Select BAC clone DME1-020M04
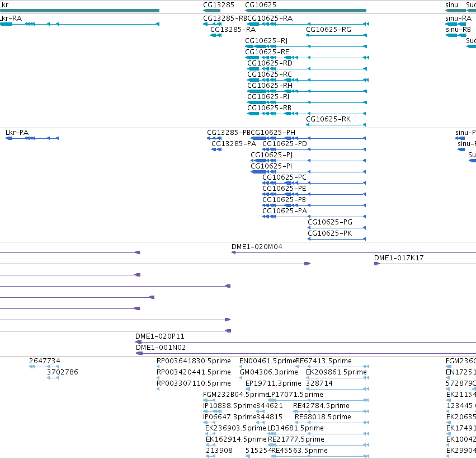The height and width of the screenshot is (459, 476). point(257,247)
